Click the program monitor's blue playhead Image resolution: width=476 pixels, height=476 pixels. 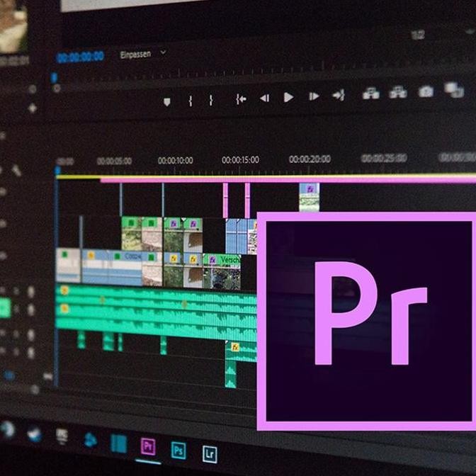click(54, 77)
